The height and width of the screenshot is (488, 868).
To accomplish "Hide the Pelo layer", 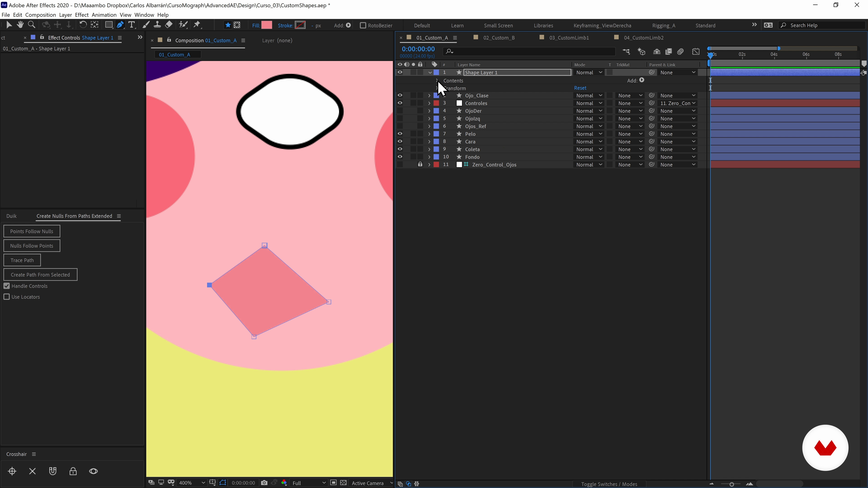I will pos(400,134).
